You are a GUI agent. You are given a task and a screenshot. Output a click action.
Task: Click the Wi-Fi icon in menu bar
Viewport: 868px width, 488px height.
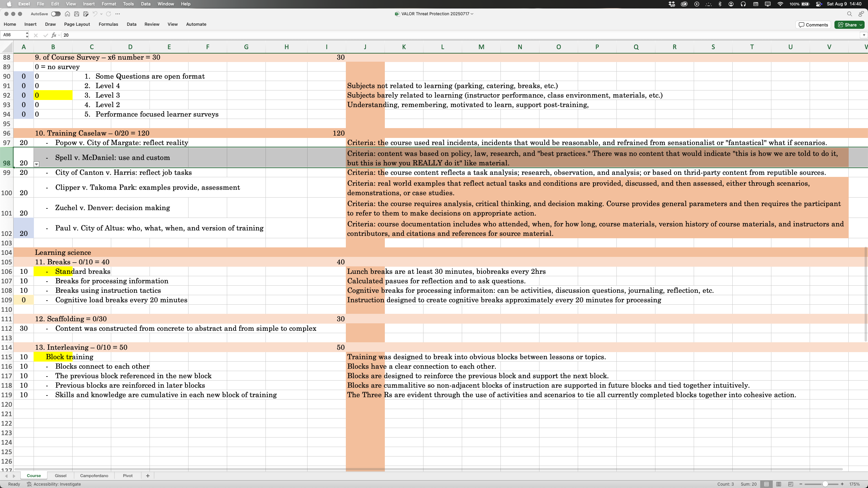(x=780, y=4)
